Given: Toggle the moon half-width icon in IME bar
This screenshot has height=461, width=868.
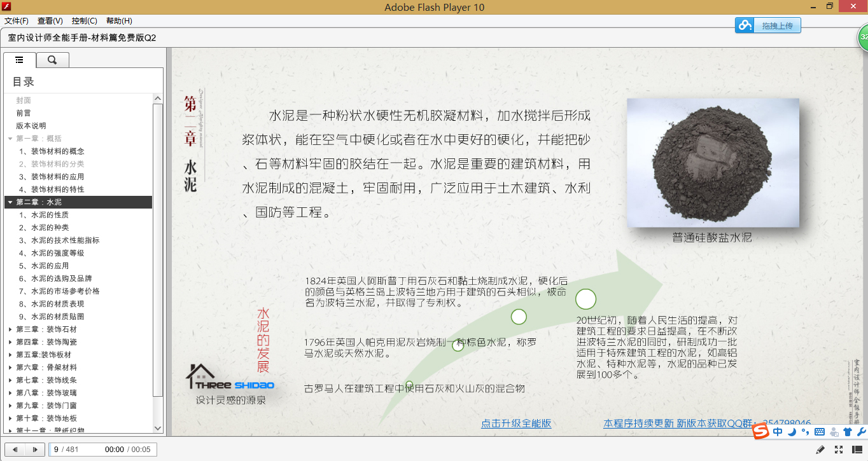Looking at the screenshot, I should (792, 432).
